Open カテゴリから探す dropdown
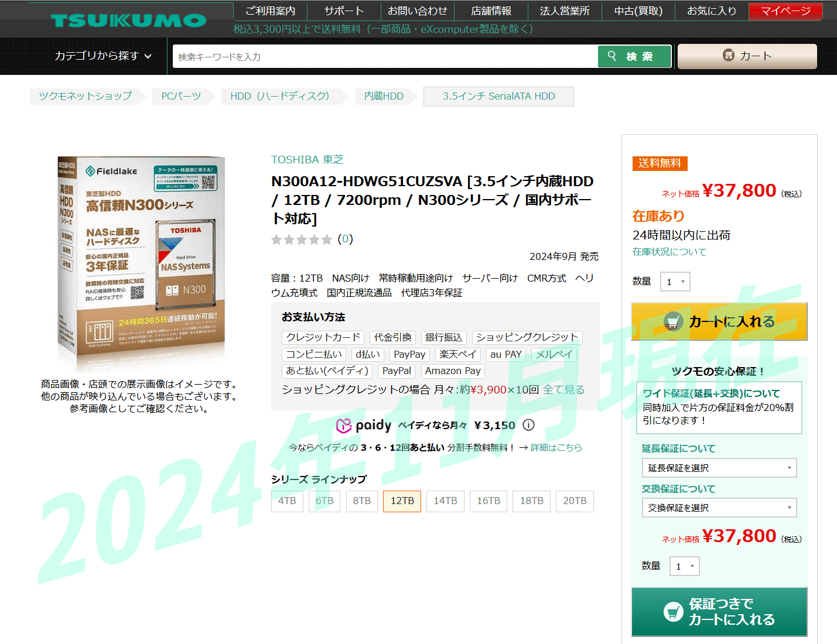 [103, 56]
